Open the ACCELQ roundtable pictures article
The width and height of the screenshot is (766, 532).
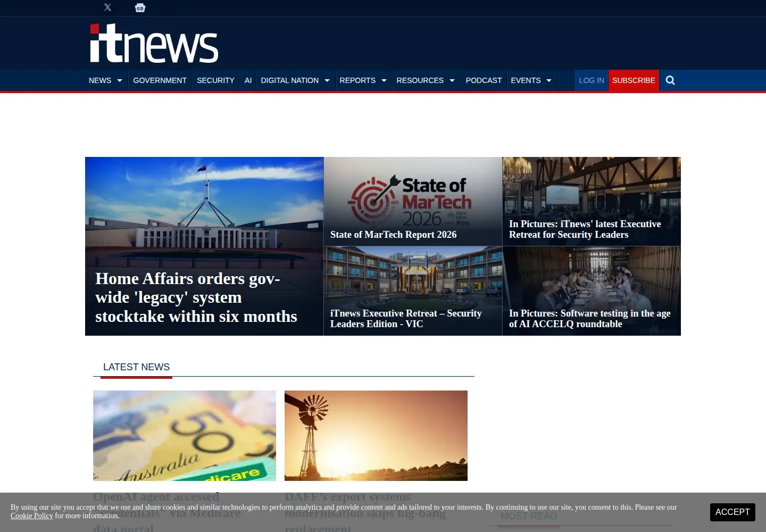(x=590, y=319)
